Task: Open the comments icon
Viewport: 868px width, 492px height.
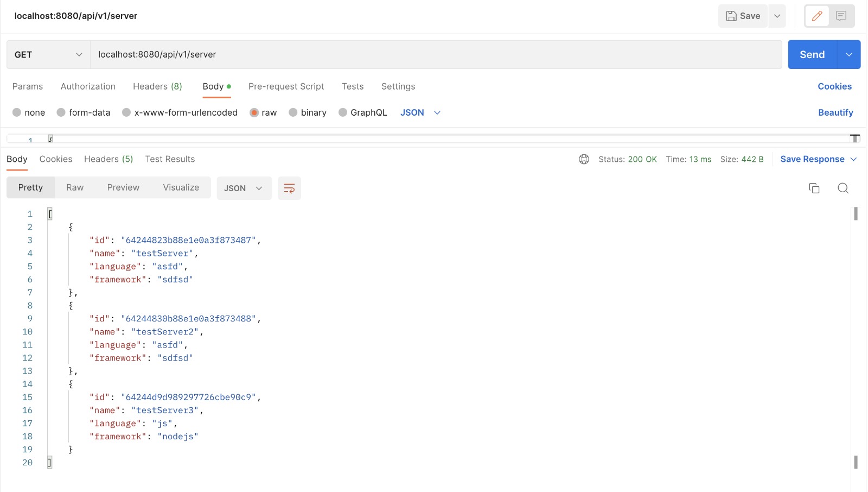Action: tap(841, 16)
